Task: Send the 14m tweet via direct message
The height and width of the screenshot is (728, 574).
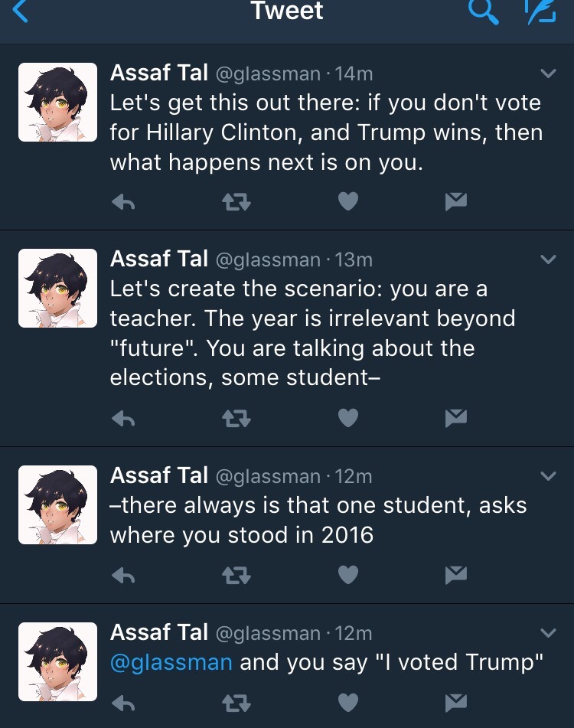Action: pyautogui.click(x=456, y=201)
